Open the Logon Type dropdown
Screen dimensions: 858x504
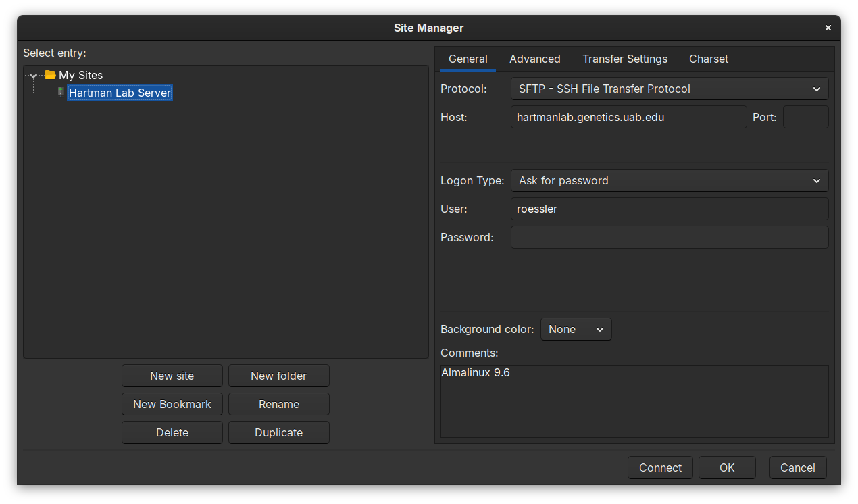669,180
